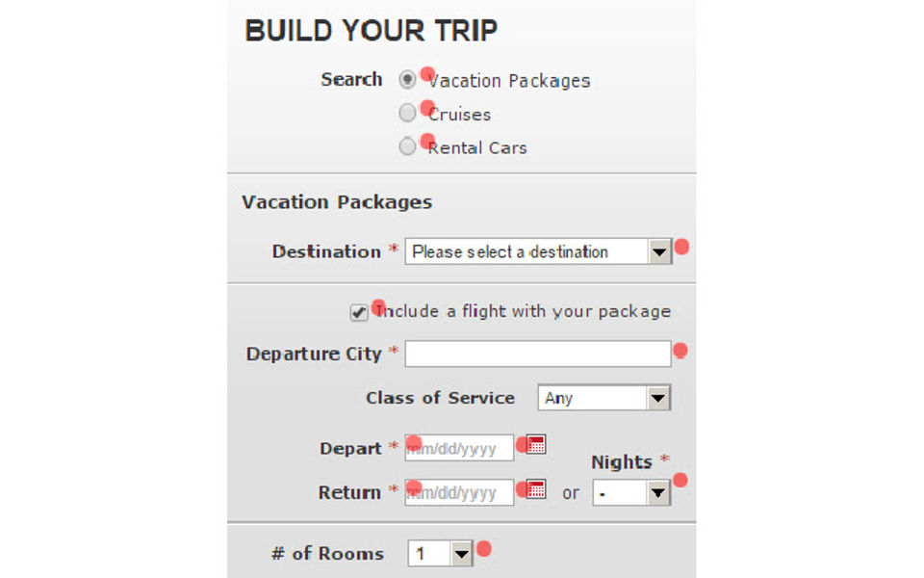
Task: Click the "Class of Service" field label
Action: click(440, 398)
